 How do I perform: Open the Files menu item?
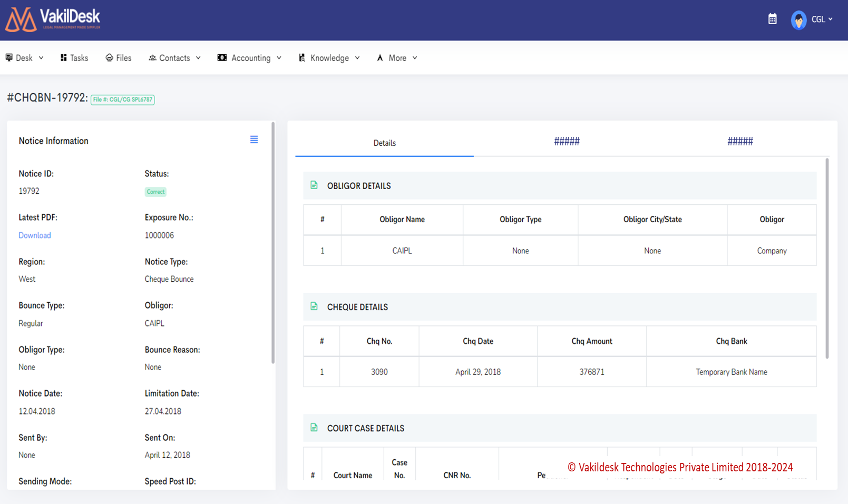[119, 58]
